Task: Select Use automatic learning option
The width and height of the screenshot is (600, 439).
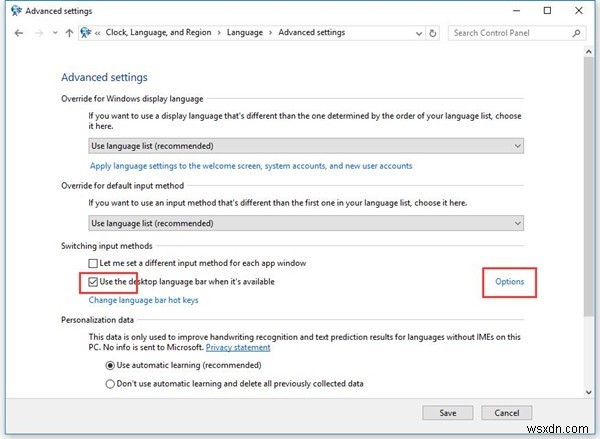Action: coord(110,366)
